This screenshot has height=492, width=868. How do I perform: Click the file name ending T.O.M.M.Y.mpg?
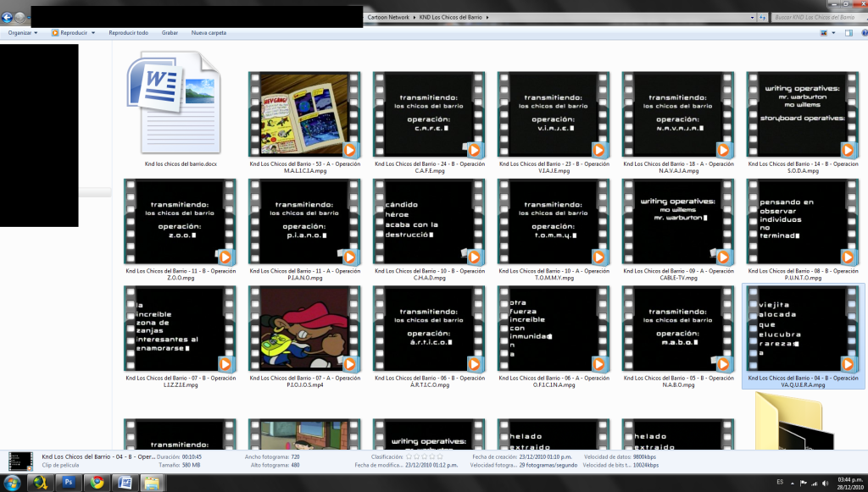point(554,274)
